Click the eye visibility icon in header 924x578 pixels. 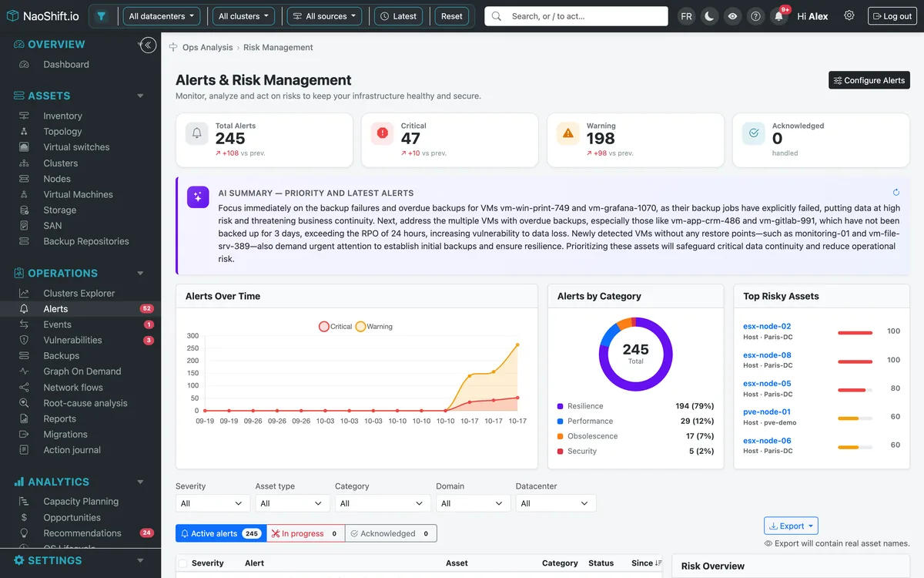tap(732, 16)
